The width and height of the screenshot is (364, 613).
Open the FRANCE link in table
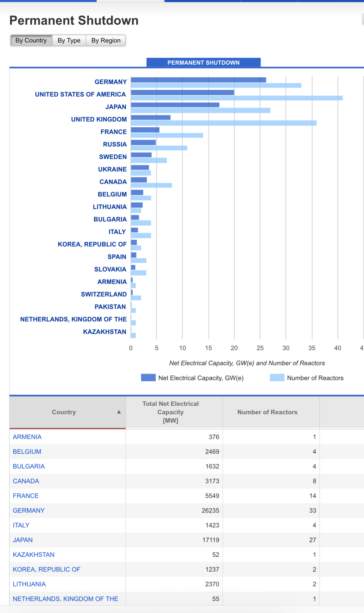26,496
